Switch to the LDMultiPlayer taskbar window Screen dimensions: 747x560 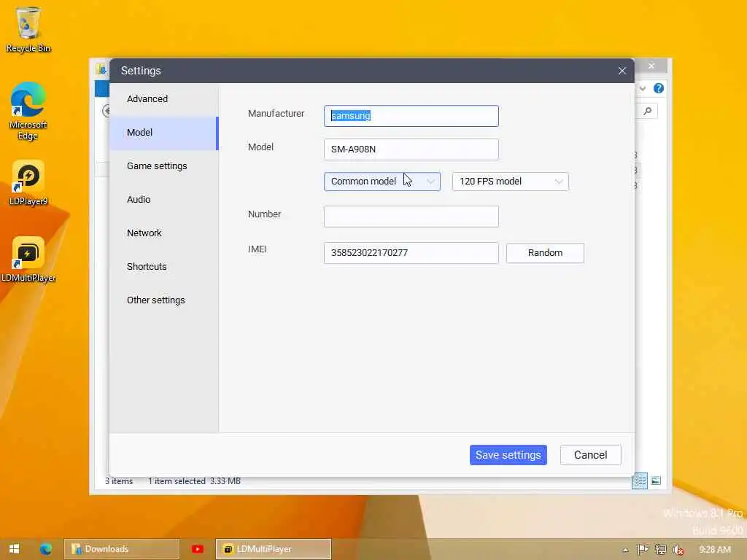(x=273, y=549)
